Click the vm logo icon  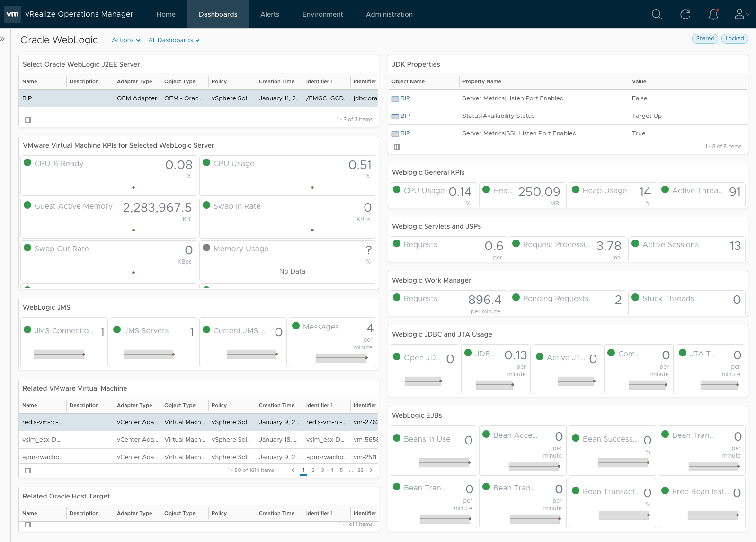click(12, 14)
